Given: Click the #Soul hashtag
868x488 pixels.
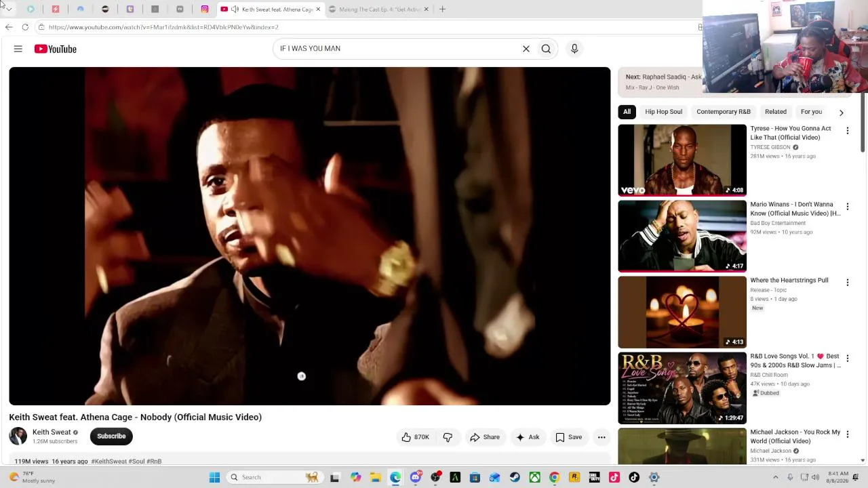Looking at the screenshot, I should (x=136, y=462).
